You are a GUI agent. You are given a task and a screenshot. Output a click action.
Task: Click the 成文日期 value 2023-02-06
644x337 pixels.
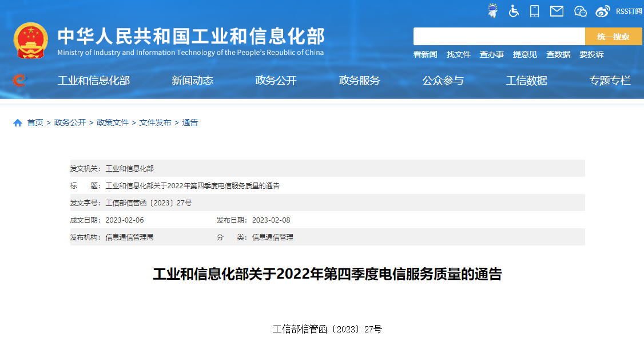tap(125, 220)
